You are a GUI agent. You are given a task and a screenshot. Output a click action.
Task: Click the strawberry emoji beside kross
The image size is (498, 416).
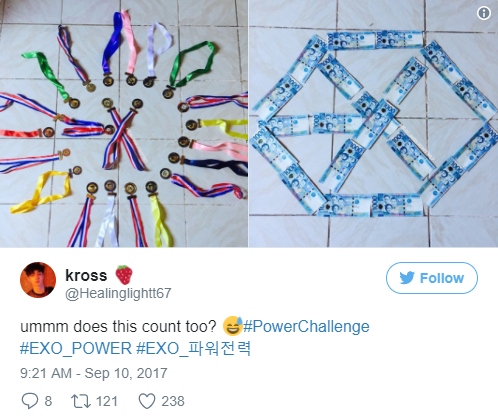point(124,275)
